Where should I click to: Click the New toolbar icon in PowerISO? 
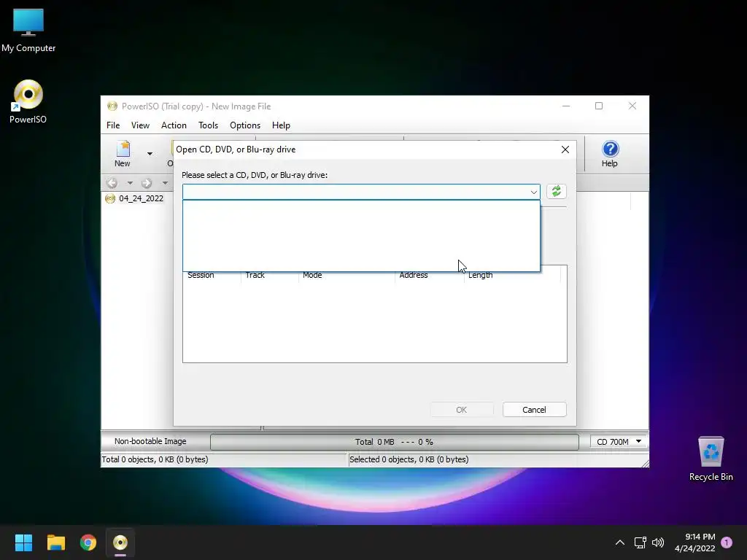[123, 153]
